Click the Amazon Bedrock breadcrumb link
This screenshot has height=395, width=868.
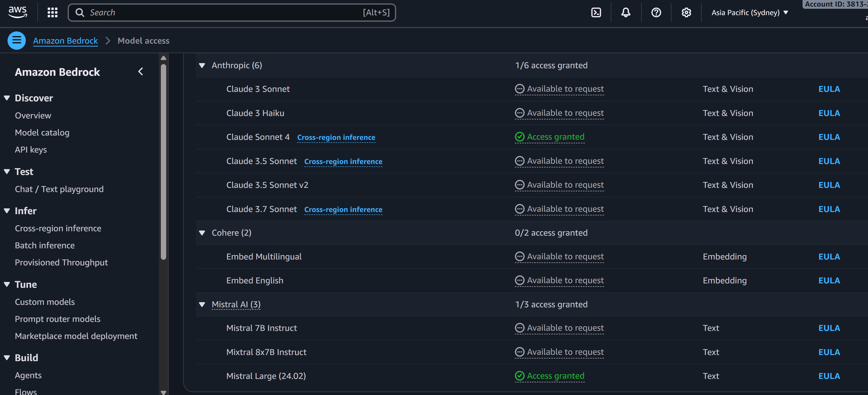pos(65,40)
